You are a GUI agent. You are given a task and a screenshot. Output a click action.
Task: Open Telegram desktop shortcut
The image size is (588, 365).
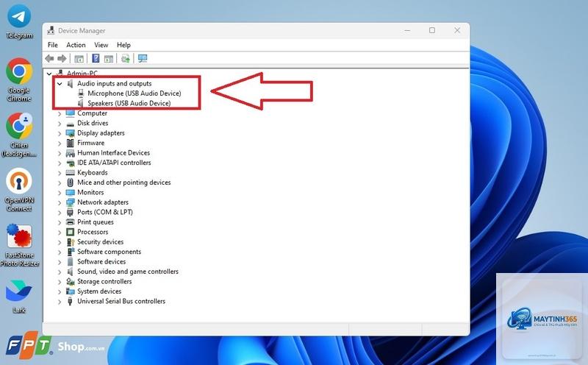[x=19, y=22]
